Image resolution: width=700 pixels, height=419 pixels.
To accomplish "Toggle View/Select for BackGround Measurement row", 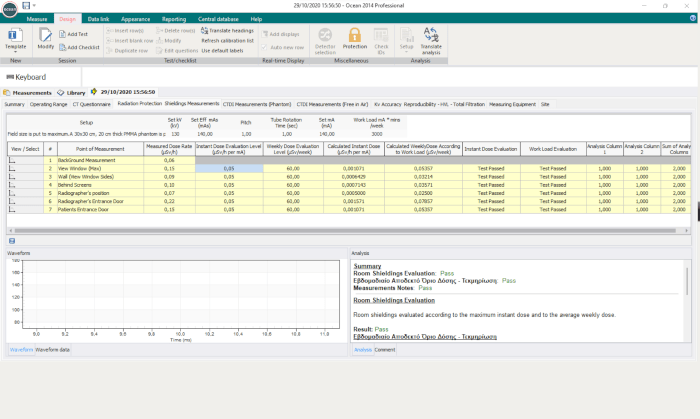I will pyautogui.click(x=14, y=161).
